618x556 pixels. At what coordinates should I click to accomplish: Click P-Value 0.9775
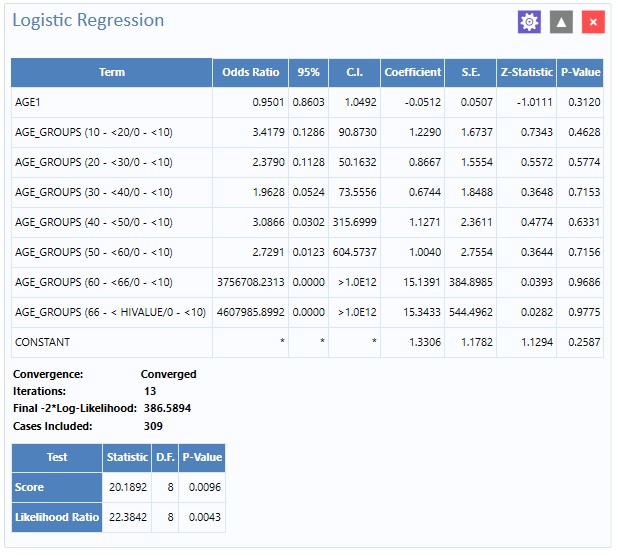click(x=584, y=312)
